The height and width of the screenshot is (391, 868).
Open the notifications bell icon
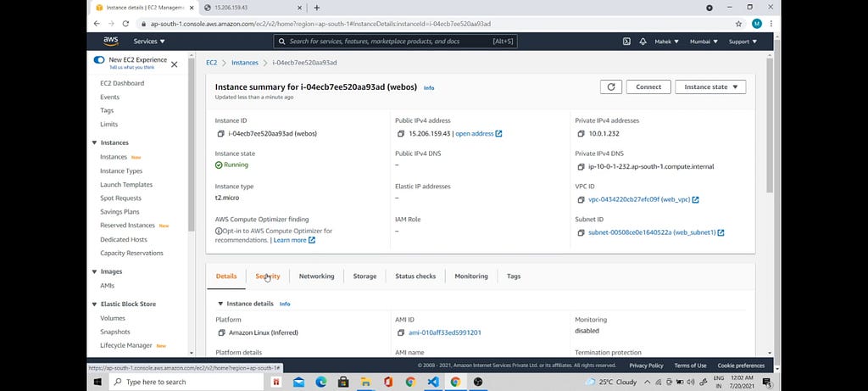point(643,42)
